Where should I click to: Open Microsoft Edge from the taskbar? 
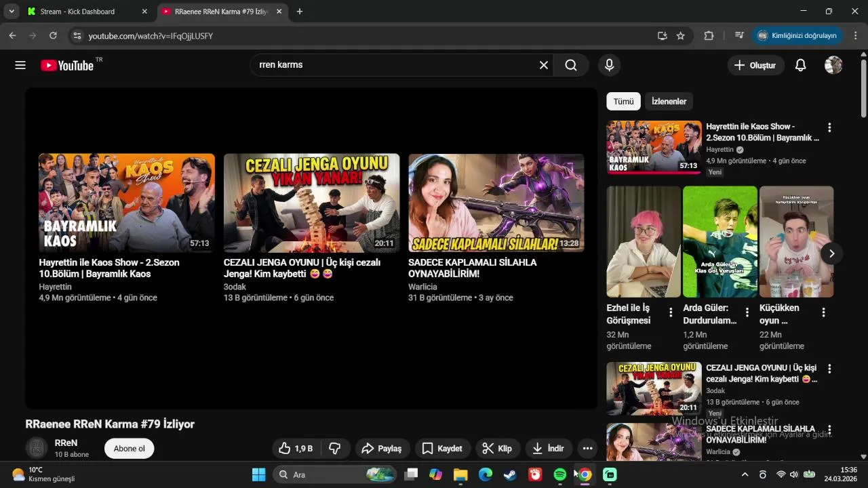coord(486,474)
